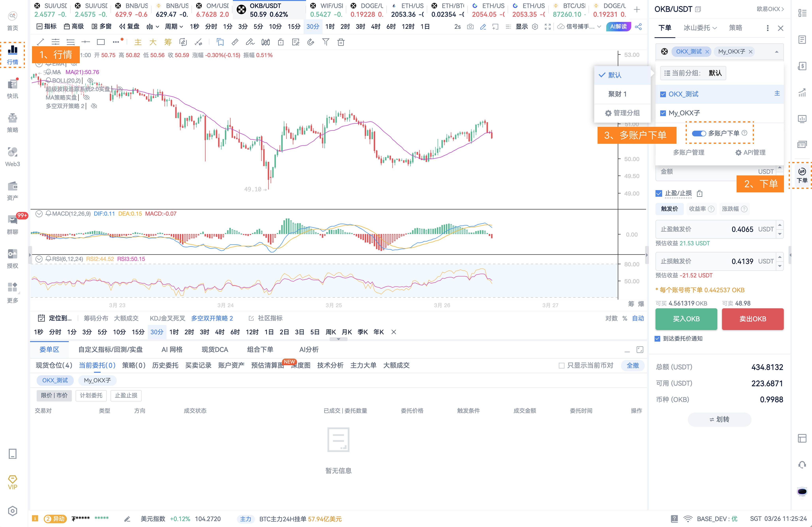This screenshot has height=527, width=812.
Task: Open settings hexagon icon in left sidebar
Action: tap(13, 511)
